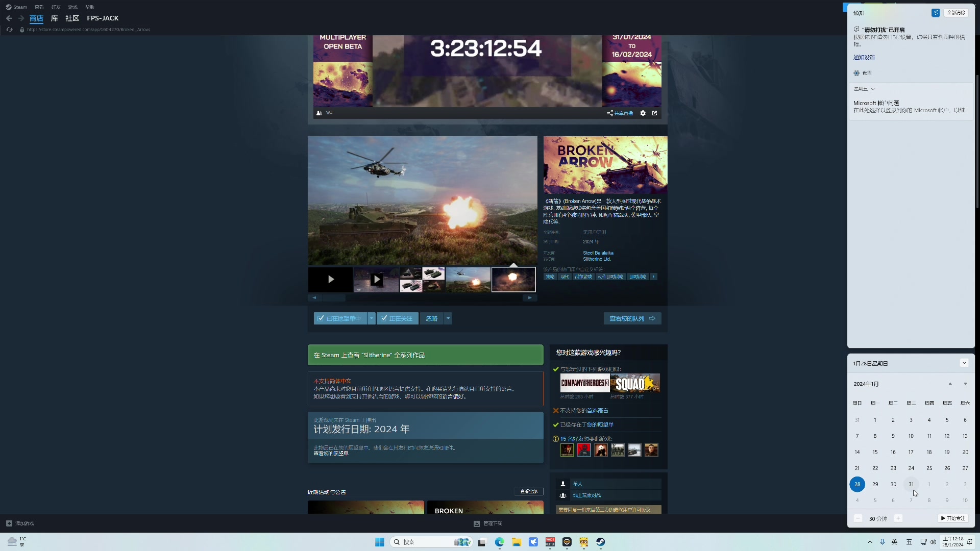This screenshot has width=980, height=551.
Task: Open the FPS-JACK profile tab
Action: 103,18
